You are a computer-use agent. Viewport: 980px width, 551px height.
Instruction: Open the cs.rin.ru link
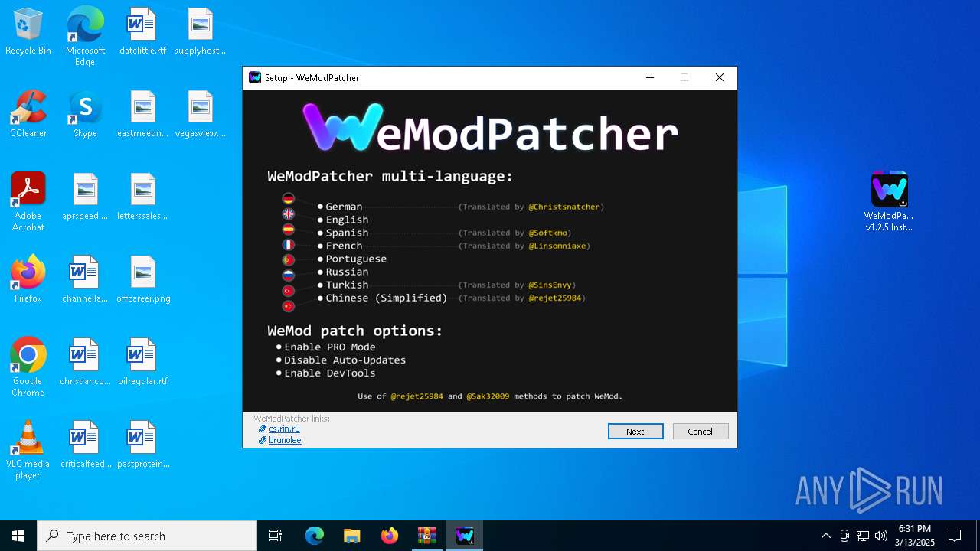tap(284, 429)
